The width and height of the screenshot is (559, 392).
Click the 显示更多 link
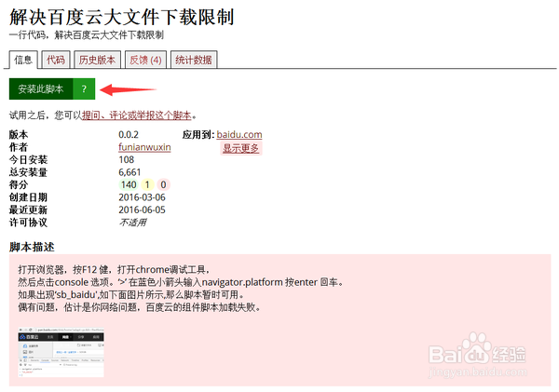241,148
